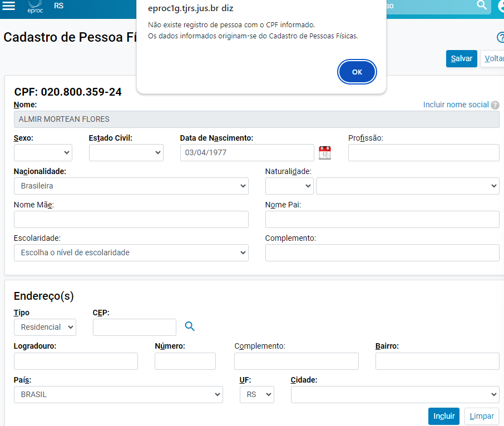Click the search magnifier in the top bar
This screenshot has width=504, height=426.
[x=481, y=6]
